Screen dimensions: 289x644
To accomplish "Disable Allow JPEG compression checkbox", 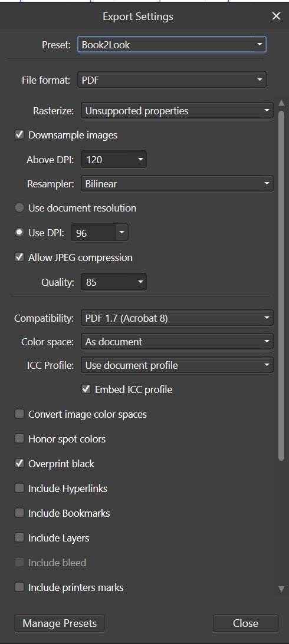I will coord(19,257).
